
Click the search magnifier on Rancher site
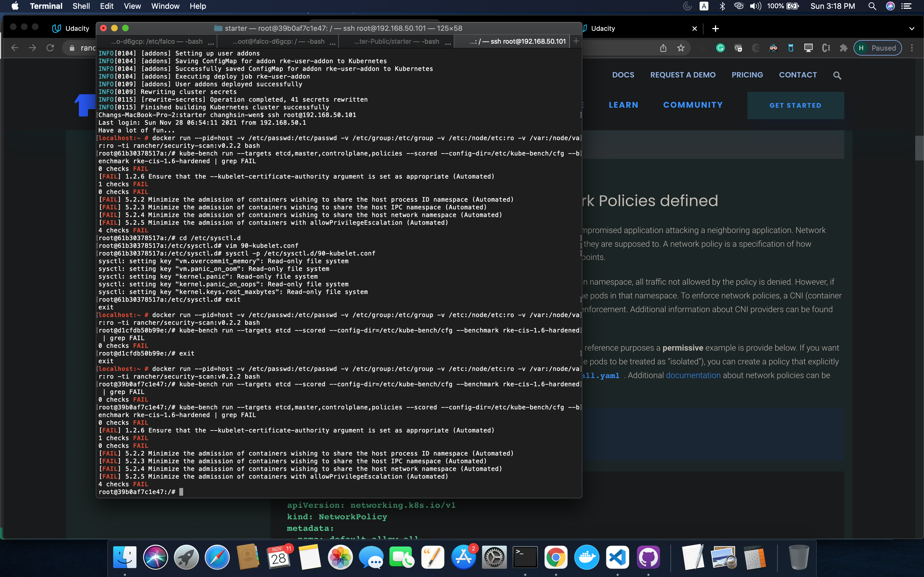click(837, 76)
